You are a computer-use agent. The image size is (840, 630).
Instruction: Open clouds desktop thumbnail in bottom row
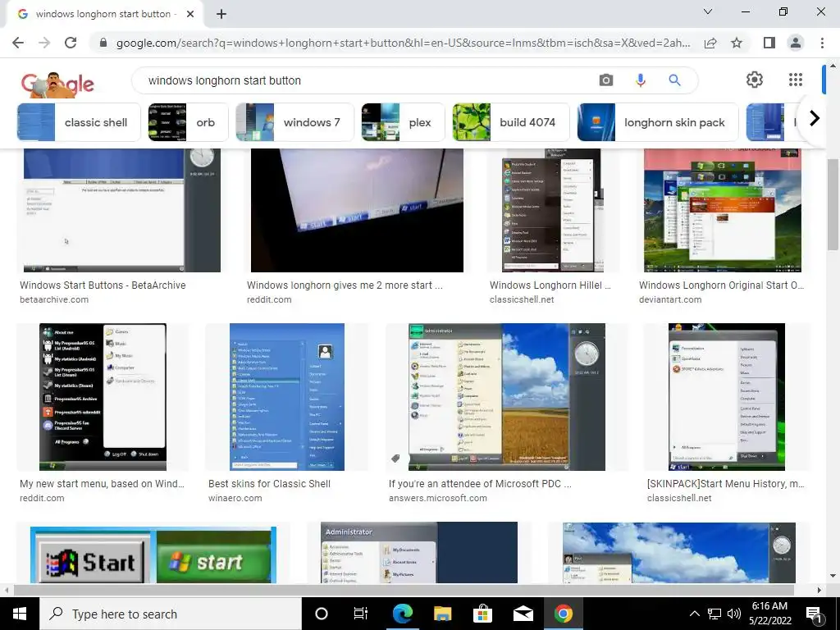coord(678,553)
